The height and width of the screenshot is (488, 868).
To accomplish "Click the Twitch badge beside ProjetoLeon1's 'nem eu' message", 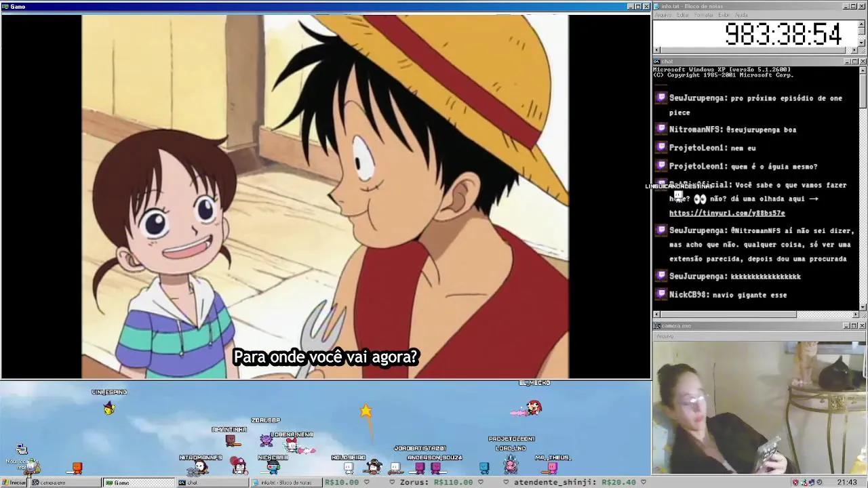I will point(661,147).
